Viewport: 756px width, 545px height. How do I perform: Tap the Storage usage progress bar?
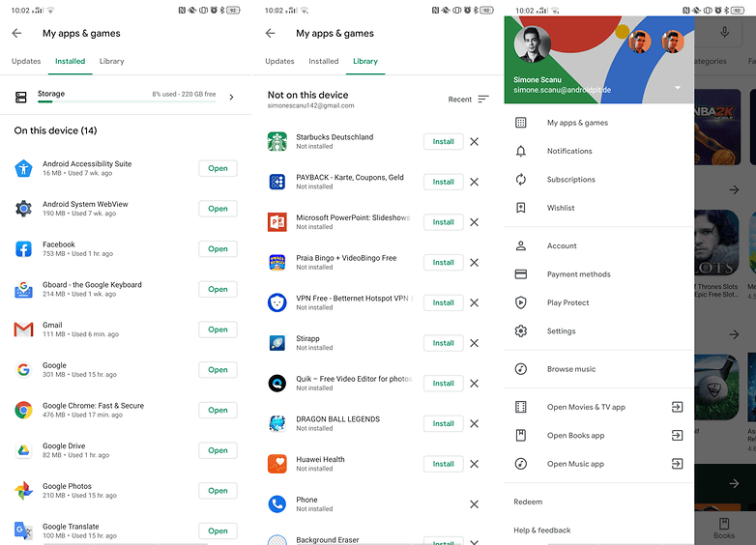click(x=127, y=101)
